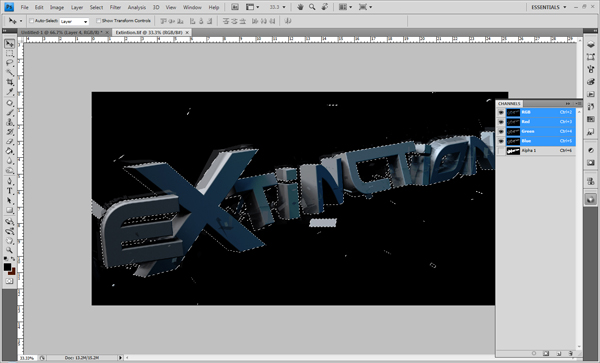600x363 pixels.
Task: Toggle Quick Mask mode
Action: 10,281
